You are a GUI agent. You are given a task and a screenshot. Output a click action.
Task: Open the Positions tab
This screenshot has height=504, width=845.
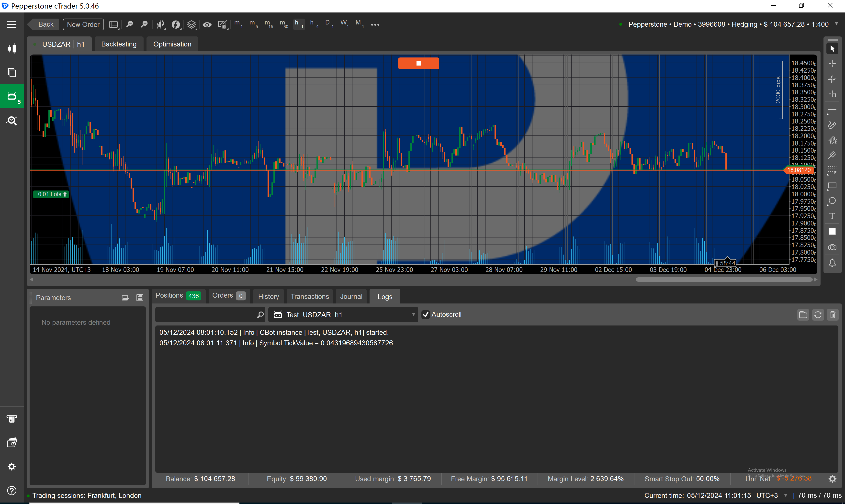pos(178,296)
